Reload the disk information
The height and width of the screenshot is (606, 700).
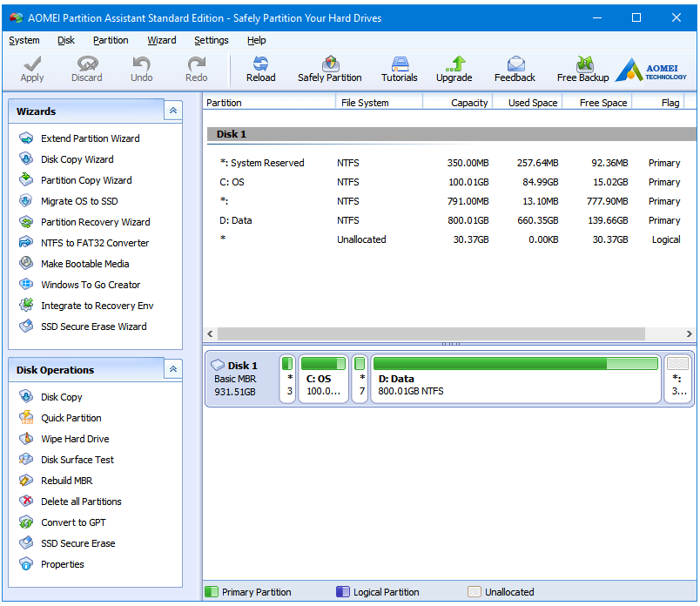(x=260, y=69)
